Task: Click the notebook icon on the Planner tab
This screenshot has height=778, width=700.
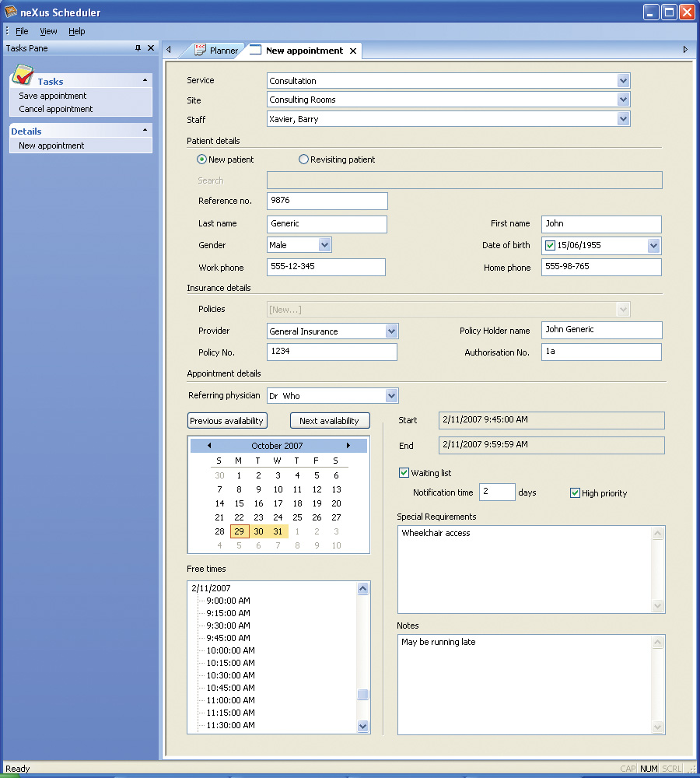Action: (200, 49)
